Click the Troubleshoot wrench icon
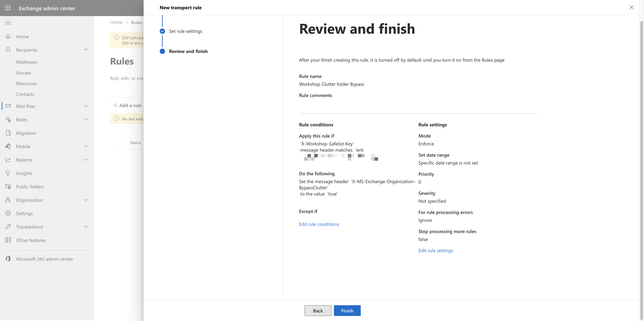644x321 pixels. pos(8,227)
